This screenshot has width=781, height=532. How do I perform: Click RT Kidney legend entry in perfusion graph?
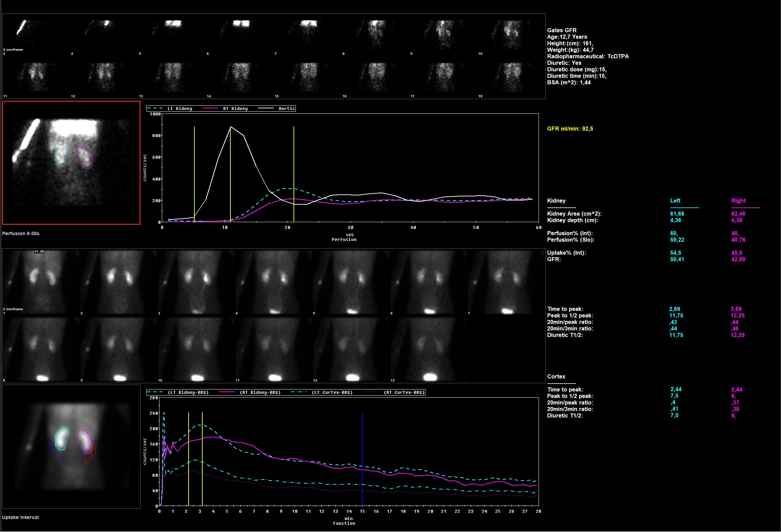point(235,109)
